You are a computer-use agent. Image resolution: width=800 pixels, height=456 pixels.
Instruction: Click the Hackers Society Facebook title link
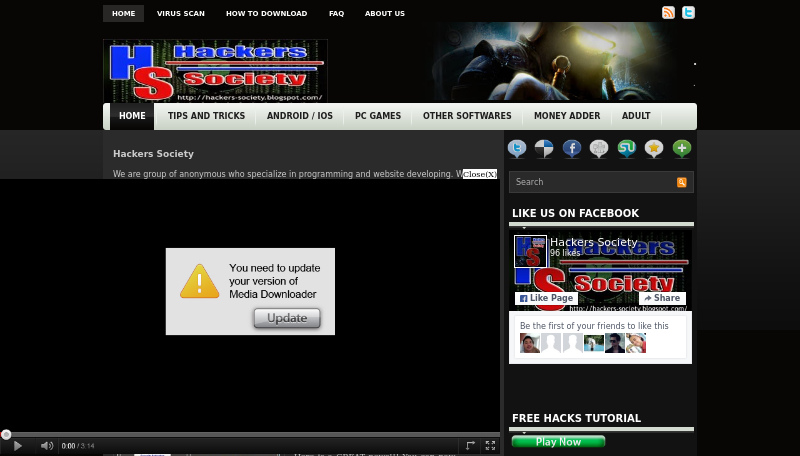click(x=593, y=242)
